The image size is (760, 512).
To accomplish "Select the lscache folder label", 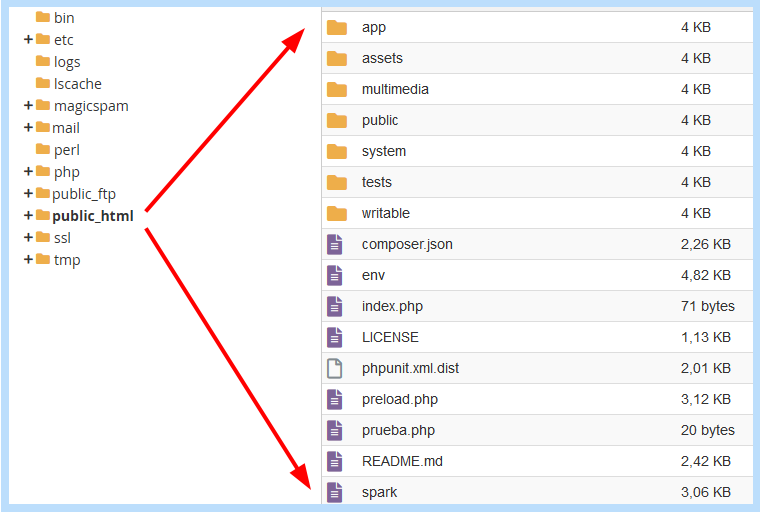I will pos(78,84).
